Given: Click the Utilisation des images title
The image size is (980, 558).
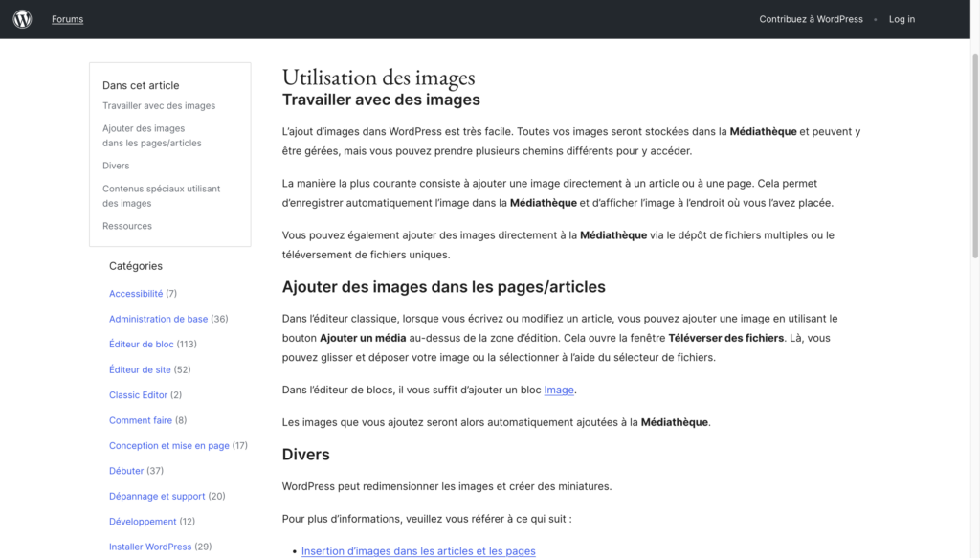Looking at the screenshot, I should 378,78.
